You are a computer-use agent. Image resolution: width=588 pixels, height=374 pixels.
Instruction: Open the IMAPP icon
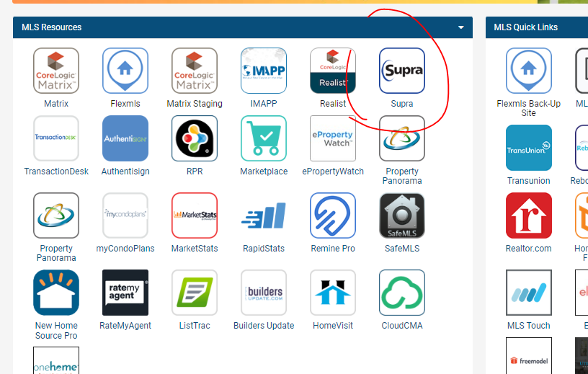[264, 71]
